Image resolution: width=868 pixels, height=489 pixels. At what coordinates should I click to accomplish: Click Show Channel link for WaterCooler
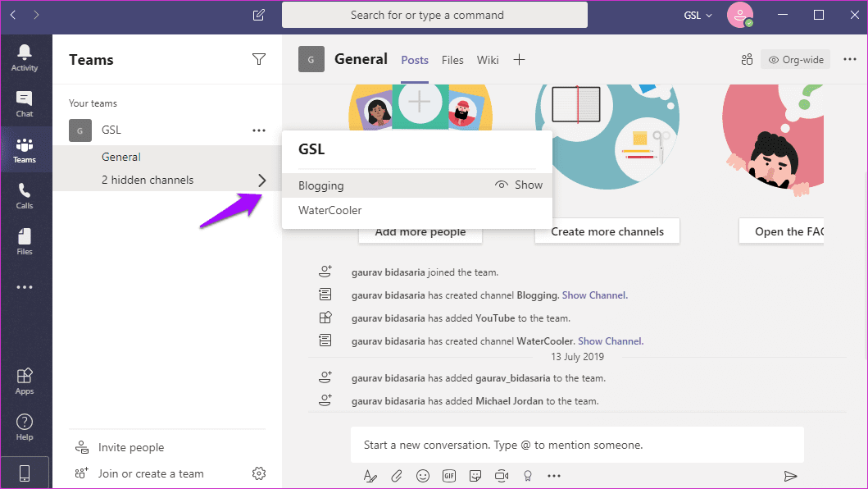tap(611, 341)
